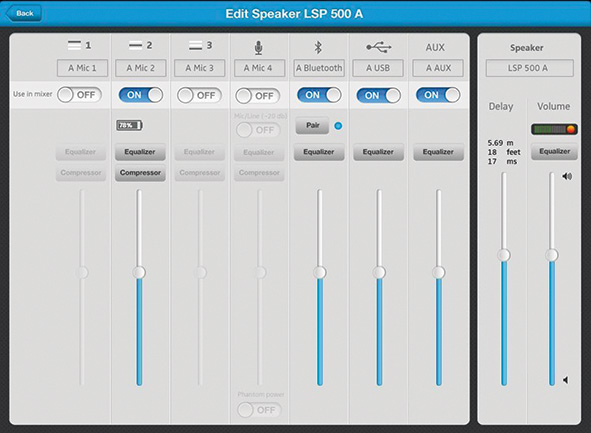Click the speaker volume level meter
The image size is (591, 433).
[x=554, y=129]
